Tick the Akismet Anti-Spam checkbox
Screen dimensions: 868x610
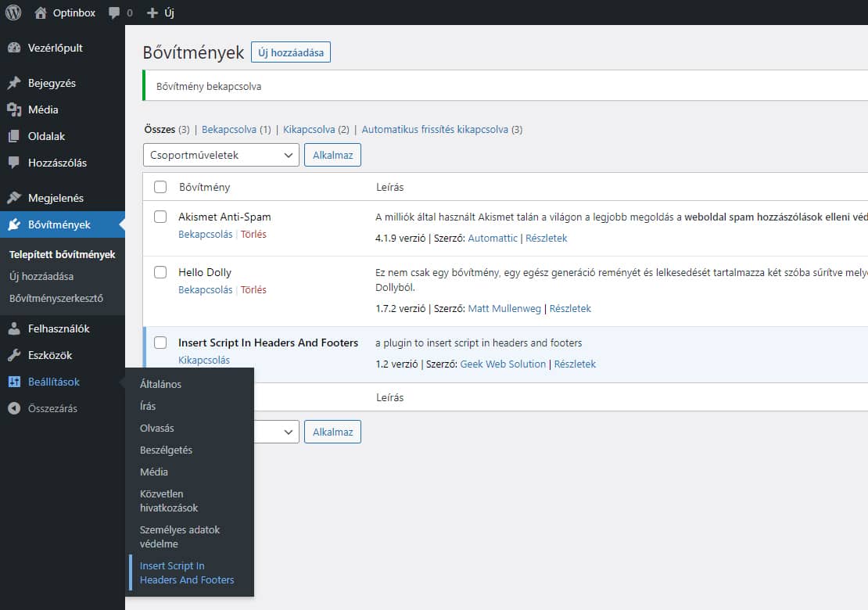coord(160,217)
